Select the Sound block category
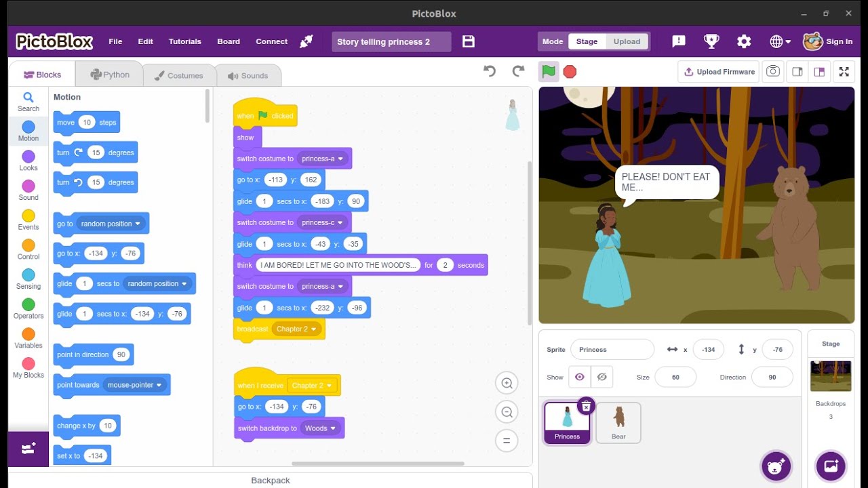The height and width of the screenshot is (488, 868). point(28,190)
